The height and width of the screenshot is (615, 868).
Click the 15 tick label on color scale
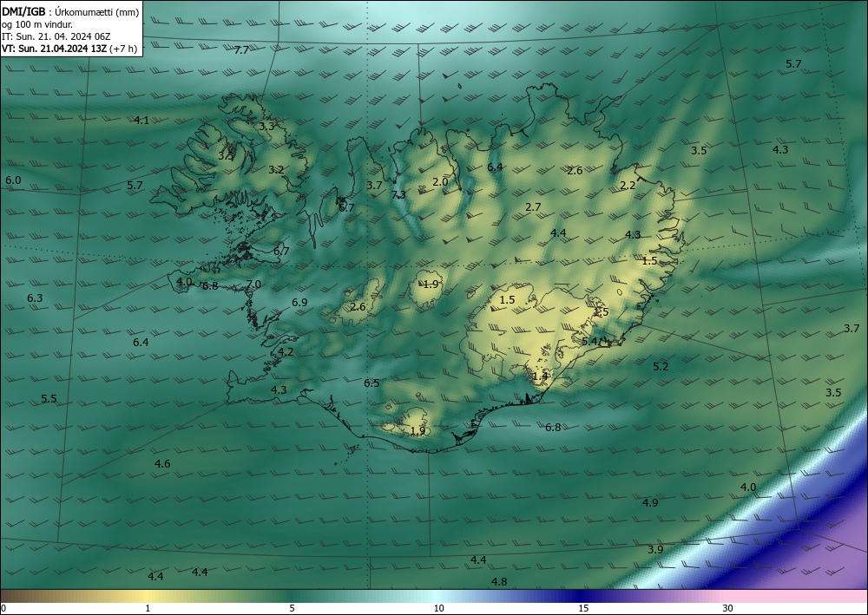tap(584, 609)
